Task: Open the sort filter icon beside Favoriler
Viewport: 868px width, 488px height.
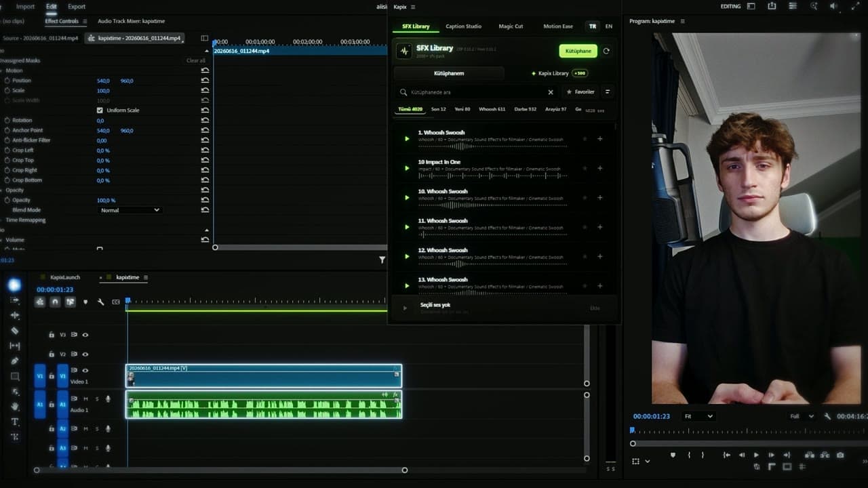Action: point(607,91)
